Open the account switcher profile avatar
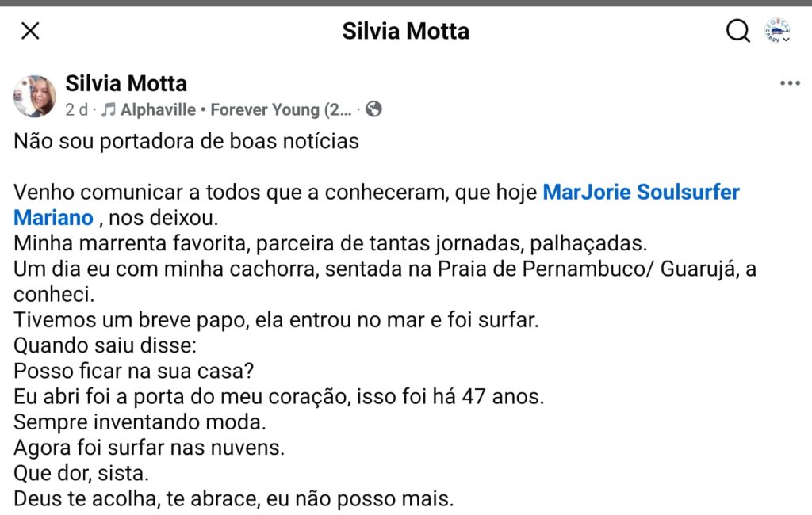The height and width of the screenshot is (515, 812). pyautogui.click(x=776, y=31)
